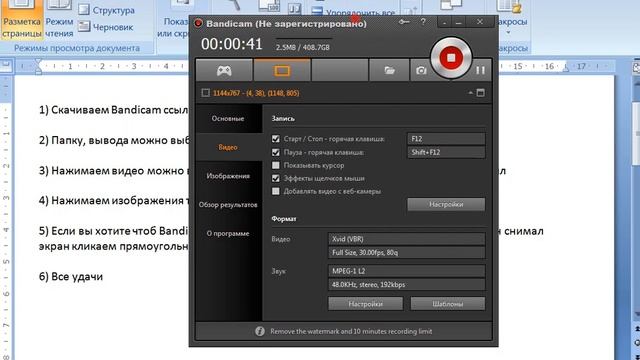Image resolution: width=640 pixels, height=360 pixels.
Task: Click the Shift+F12 hotkey field
Action: 446,152
